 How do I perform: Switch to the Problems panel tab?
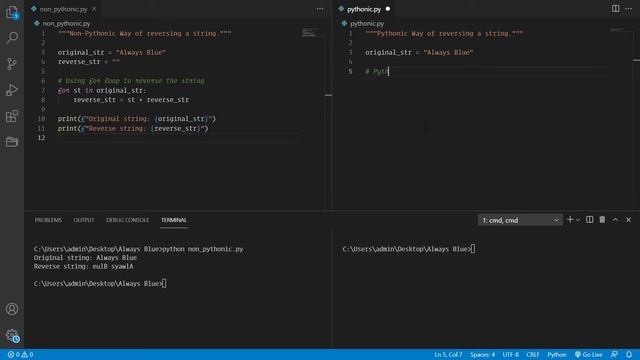pos(48,220)
